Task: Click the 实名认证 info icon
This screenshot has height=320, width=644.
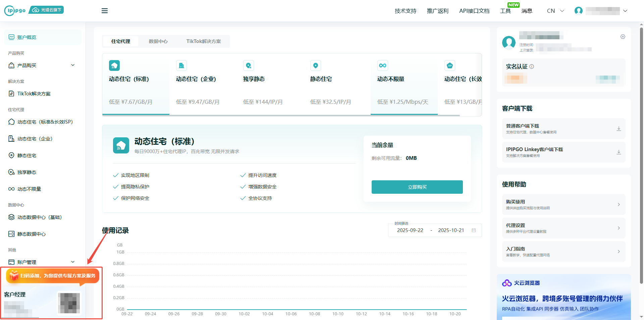Action: (532, 66)
